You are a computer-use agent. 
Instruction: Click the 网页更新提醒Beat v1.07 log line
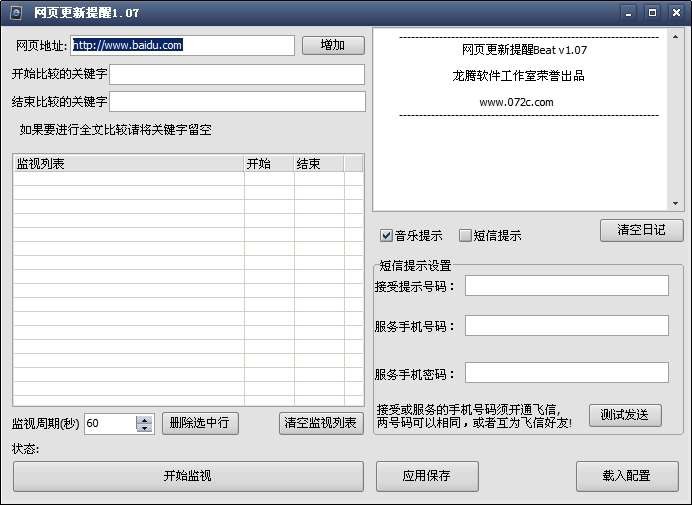524,50
